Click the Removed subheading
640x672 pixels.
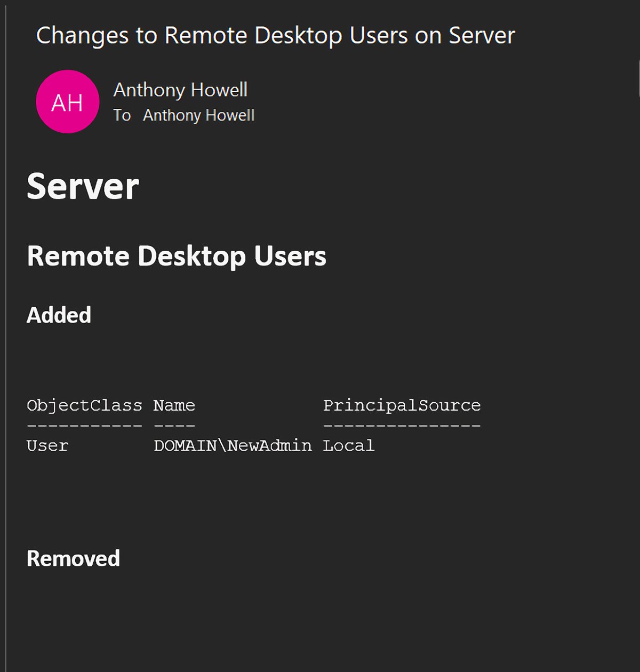(73, 559)
